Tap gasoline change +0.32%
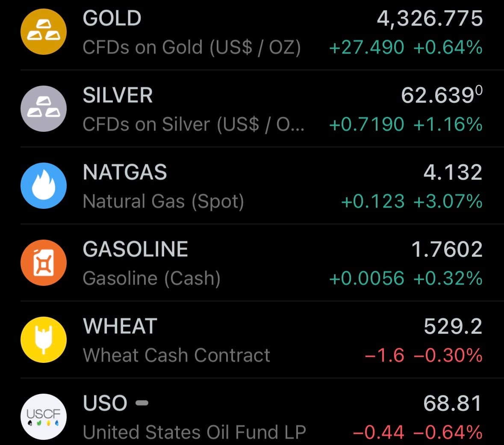This screenshot has height=445, width=504. pyautogui.click(x=448, y=279)
